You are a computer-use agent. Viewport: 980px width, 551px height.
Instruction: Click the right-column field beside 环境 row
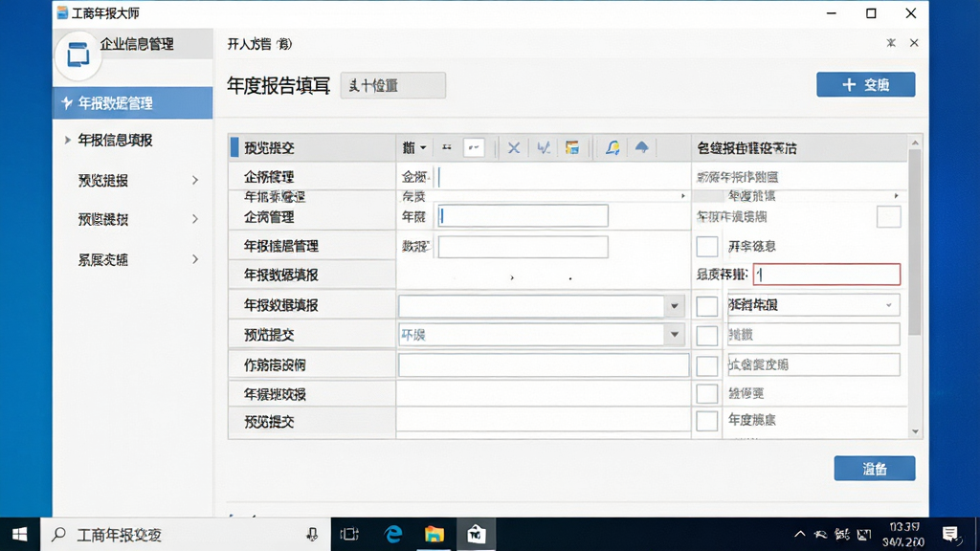pos(813,335)
